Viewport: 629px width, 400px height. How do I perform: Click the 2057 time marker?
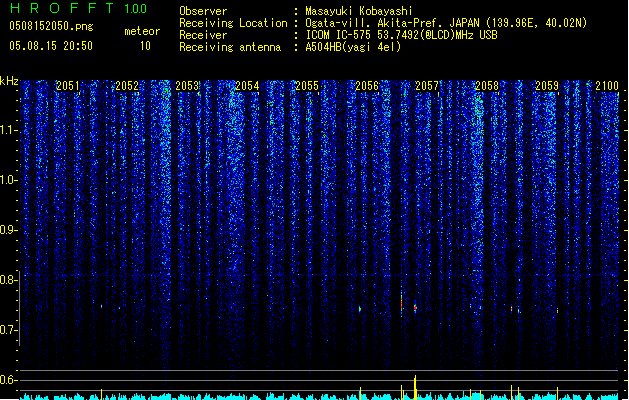[x=427, y=85]
